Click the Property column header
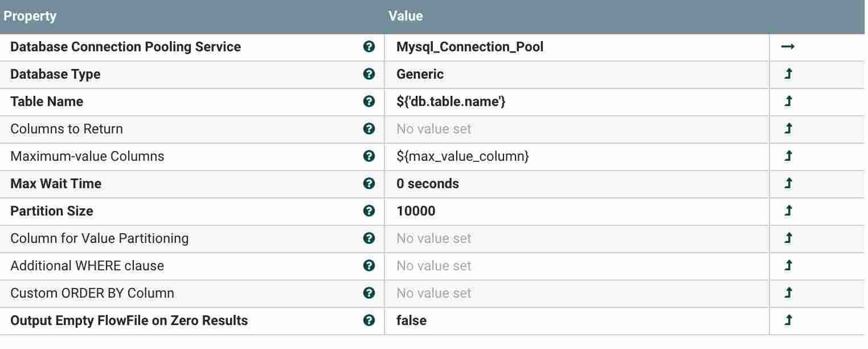Screen dimensions: 868x349 tap(30, 16)
